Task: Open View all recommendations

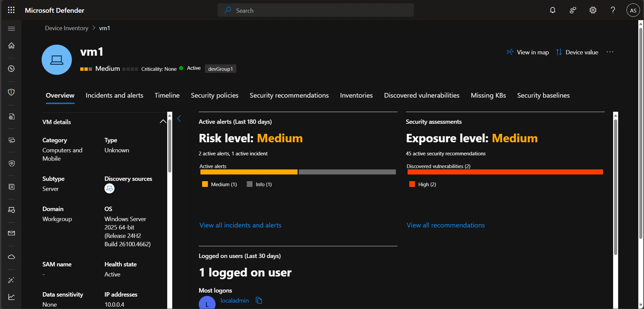Action: (446, 225)
